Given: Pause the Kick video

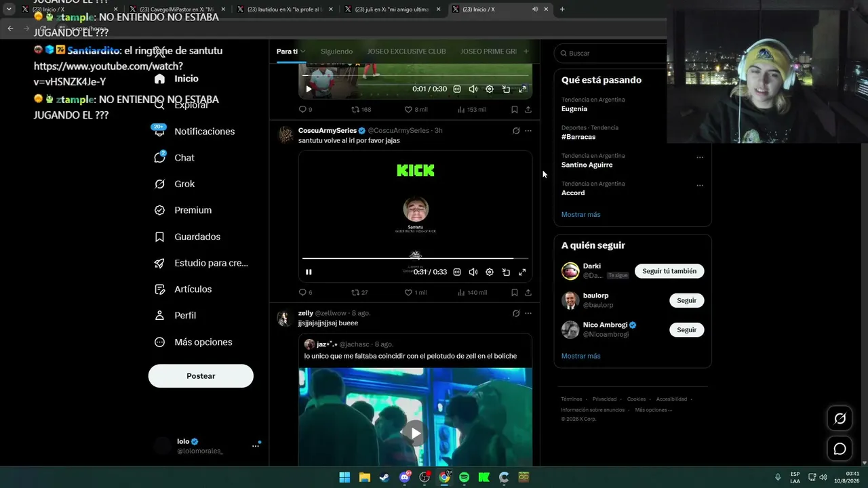Looking at the screenshot, I should 309,272.
